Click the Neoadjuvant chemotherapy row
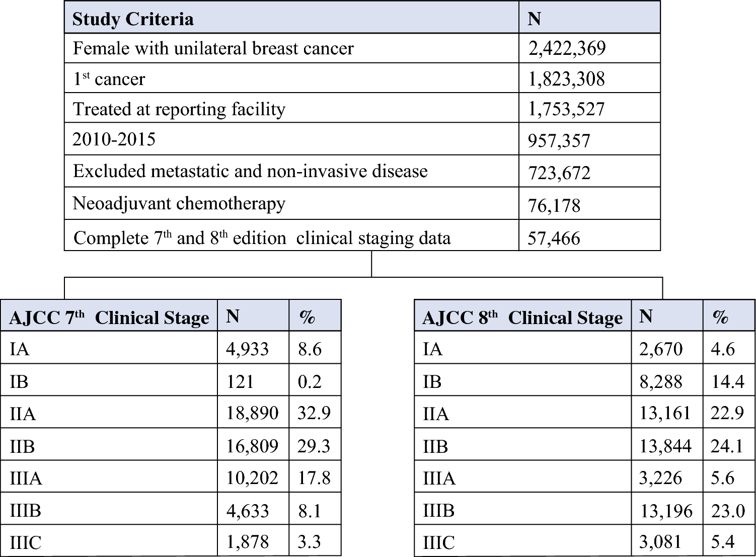 pos(179,203)
